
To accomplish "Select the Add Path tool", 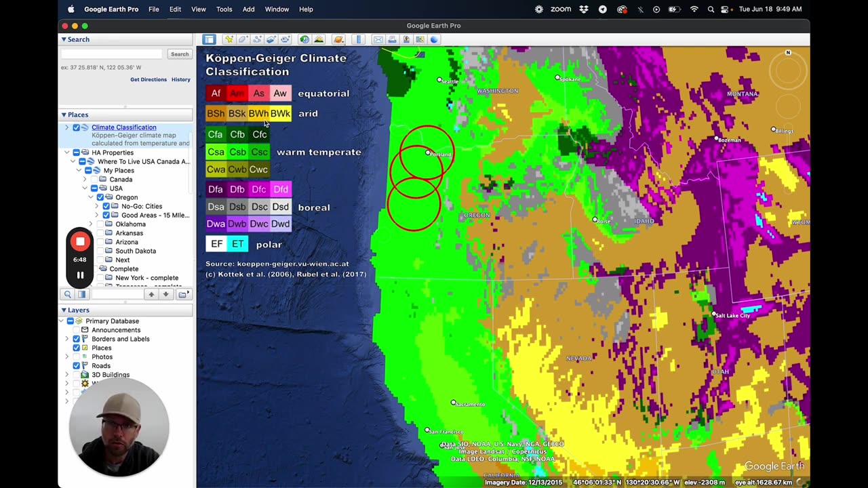I will 257,39.
